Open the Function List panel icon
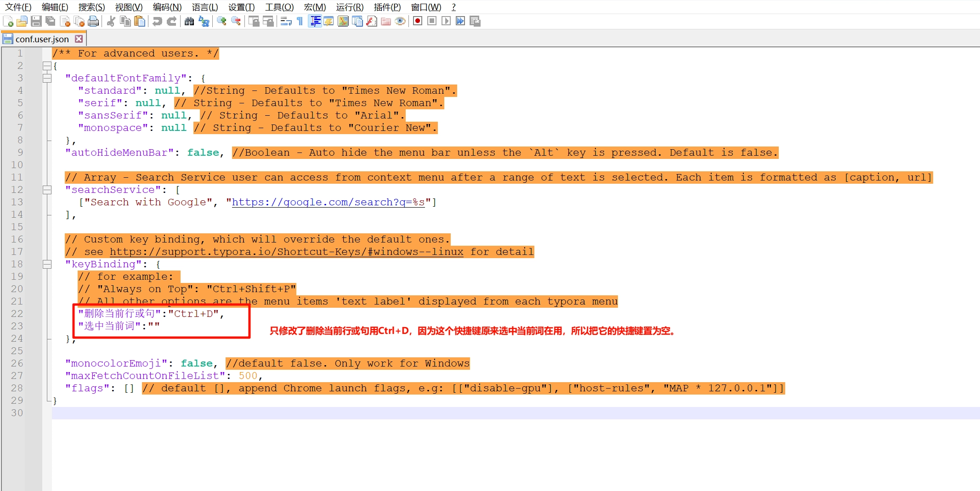 (371, 21)
